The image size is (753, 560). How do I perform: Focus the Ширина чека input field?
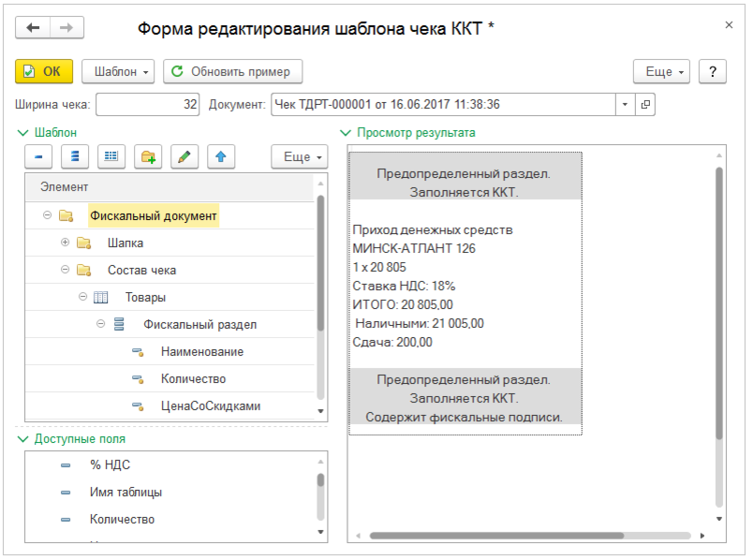pyautogui.click(x=147, y=104)
